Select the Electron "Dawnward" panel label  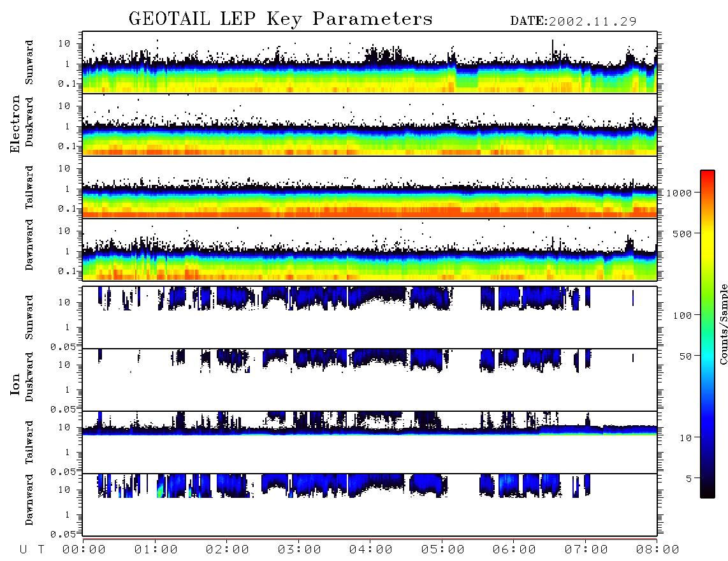pos(29,245)
